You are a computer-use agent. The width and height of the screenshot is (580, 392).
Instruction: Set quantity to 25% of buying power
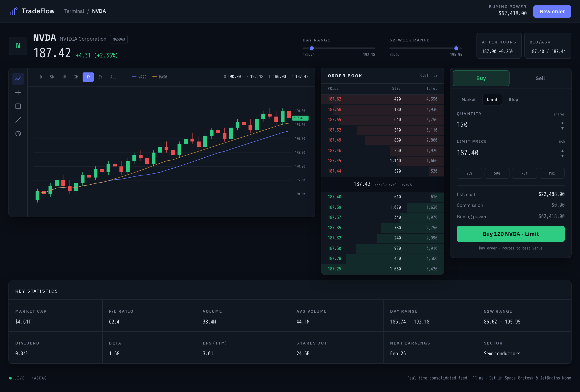click(469, 173)
